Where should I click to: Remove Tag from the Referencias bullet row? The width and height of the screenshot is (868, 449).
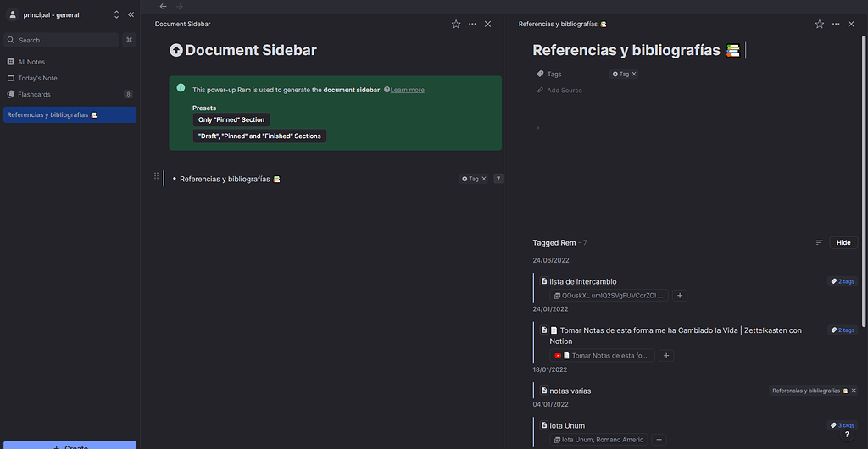(x=484, y=179)
